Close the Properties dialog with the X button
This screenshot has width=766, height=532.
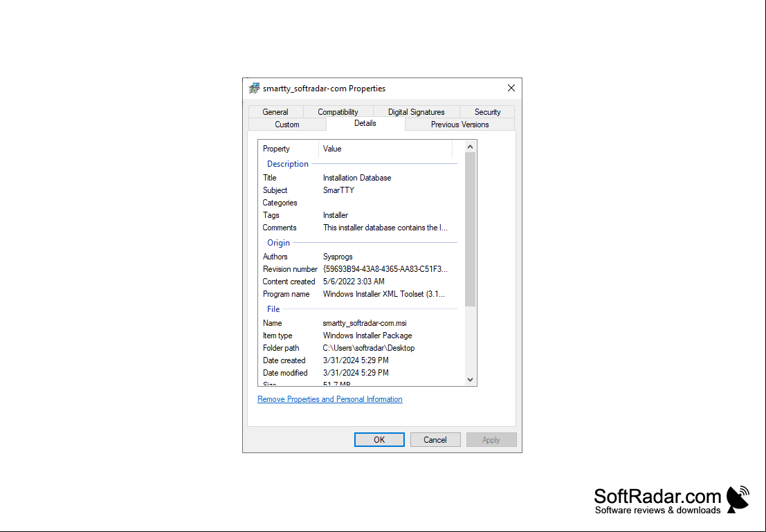click(511, 88)
